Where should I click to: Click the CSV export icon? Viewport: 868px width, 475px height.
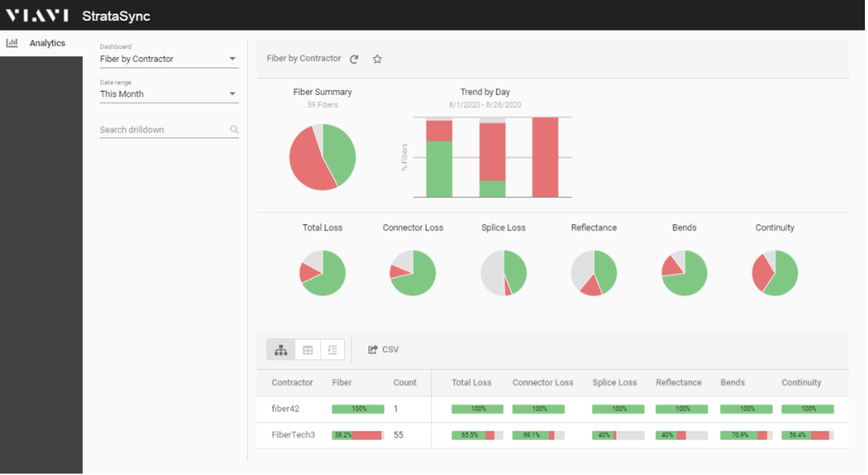[373, 350]
